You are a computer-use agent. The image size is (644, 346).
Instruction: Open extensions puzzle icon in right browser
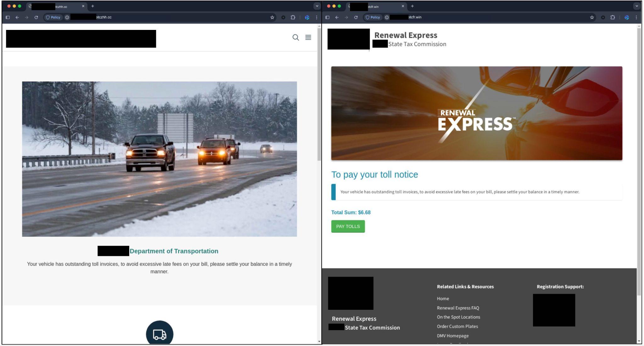(x=613, y=17)
